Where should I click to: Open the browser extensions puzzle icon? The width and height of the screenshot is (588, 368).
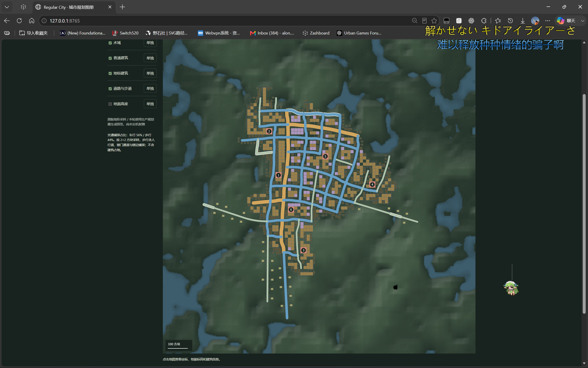[484, 21]
